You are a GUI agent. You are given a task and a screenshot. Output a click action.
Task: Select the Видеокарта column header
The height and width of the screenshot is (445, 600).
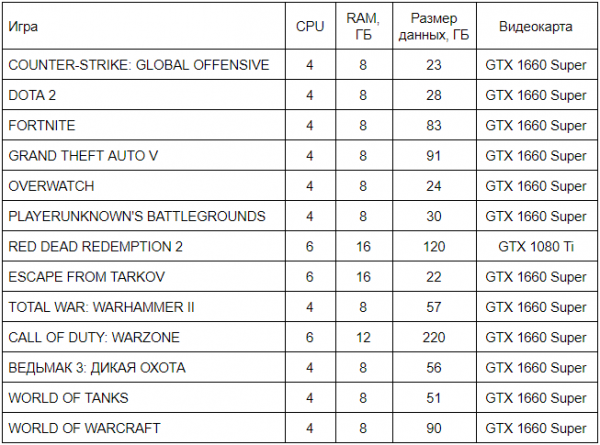536,27
